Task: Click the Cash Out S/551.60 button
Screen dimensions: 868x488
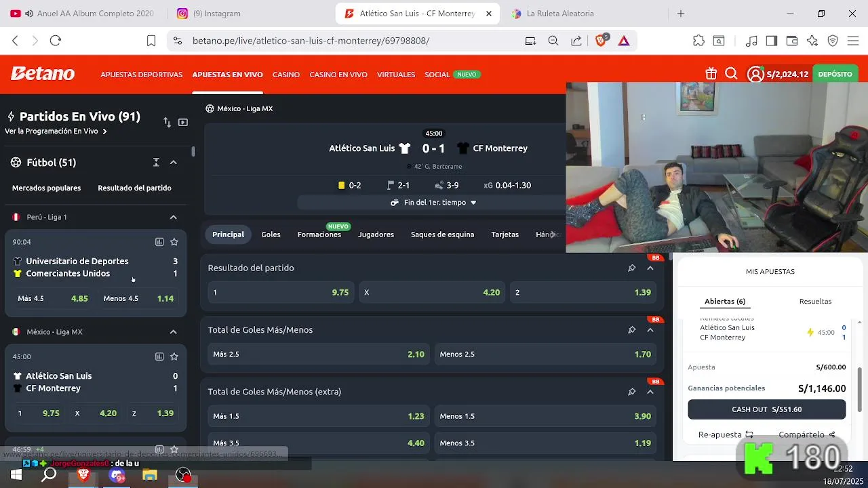Action: coord(767,409)
